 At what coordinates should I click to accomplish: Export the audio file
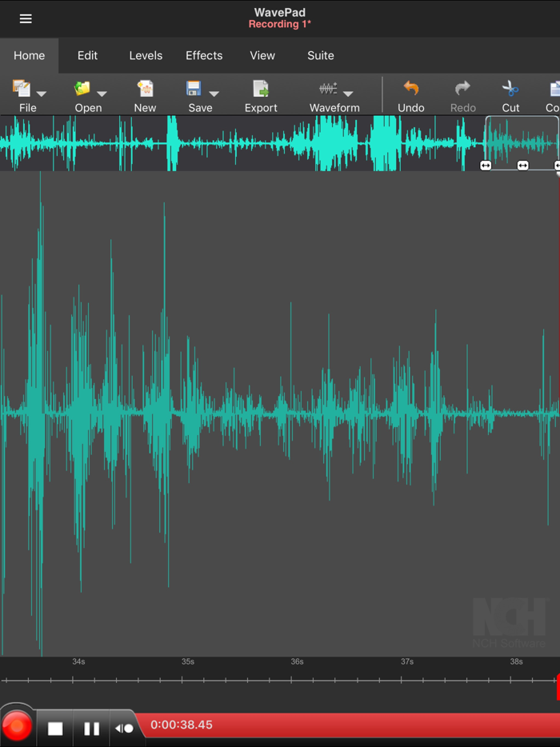[x=261, y=95]
